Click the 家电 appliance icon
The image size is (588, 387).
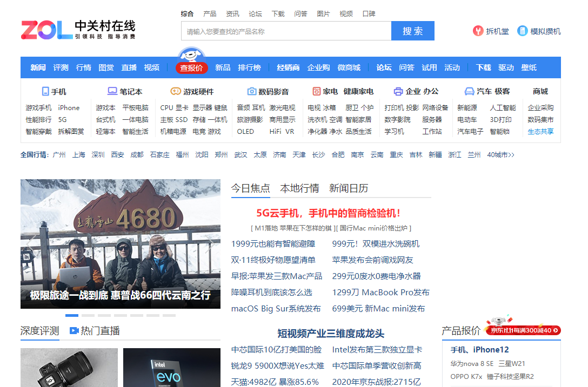[317, 91]
